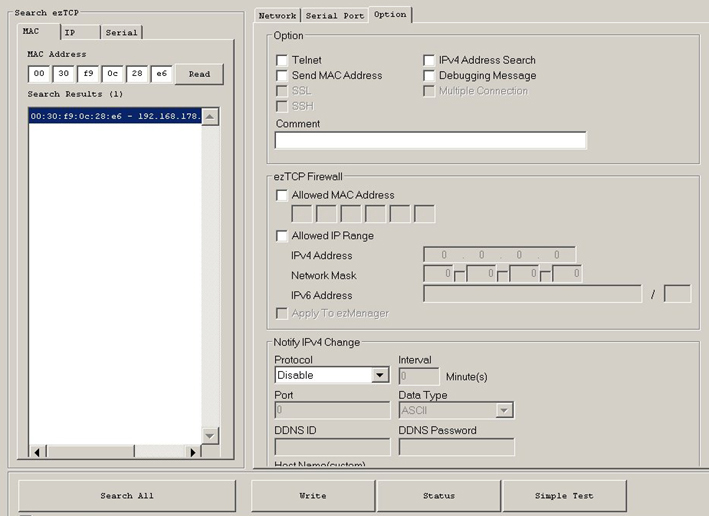Click the MAC Address field 'e6'
Viewport: 709px width, 516px height.
(x=161, y=74)
